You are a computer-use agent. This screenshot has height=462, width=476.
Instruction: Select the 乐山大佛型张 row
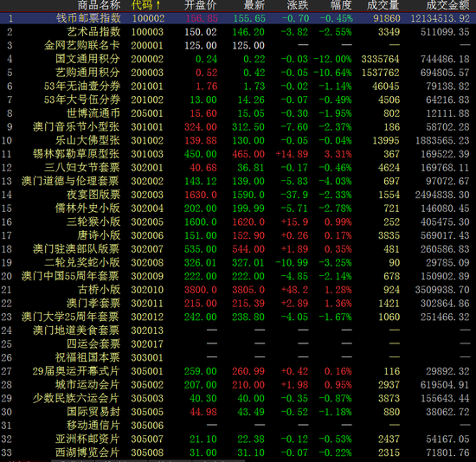pos(238,140)
